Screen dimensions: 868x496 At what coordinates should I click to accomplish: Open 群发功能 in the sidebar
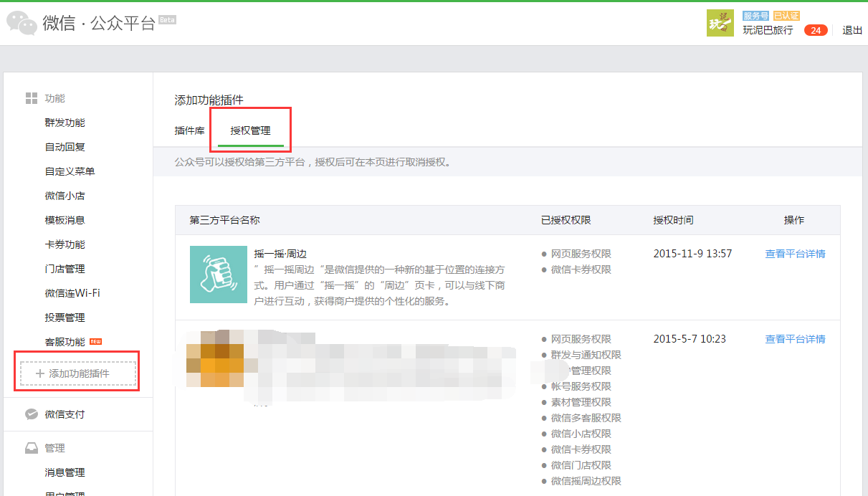[x=65, y=123]
